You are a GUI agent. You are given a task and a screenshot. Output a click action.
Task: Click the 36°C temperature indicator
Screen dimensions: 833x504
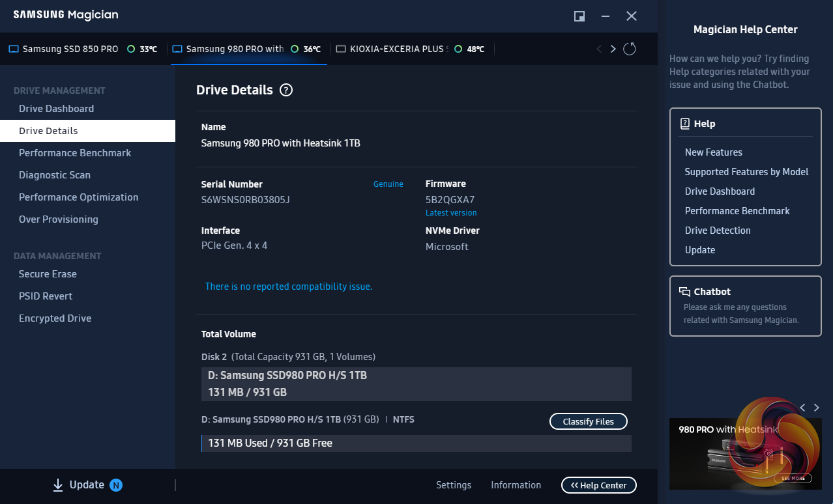tap(306, 49)
